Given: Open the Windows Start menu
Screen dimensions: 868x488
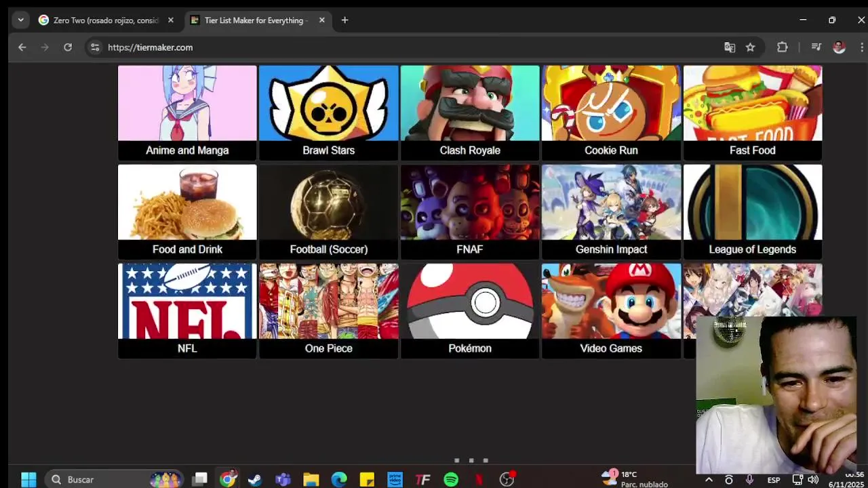Looking at the screenshot, I should click(28, 480).
